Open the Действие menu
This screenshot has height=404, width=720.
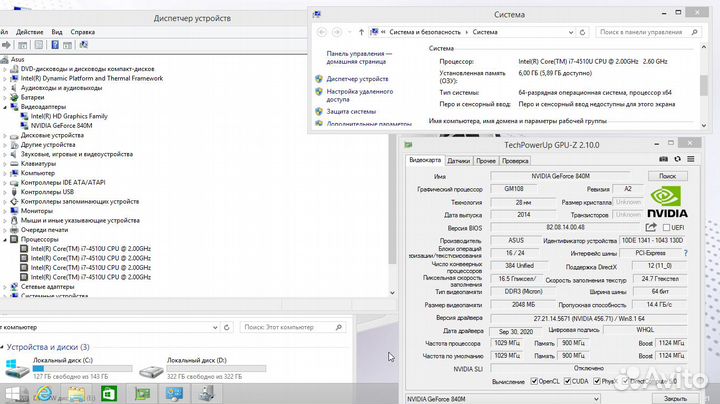(x=29, y=32)
